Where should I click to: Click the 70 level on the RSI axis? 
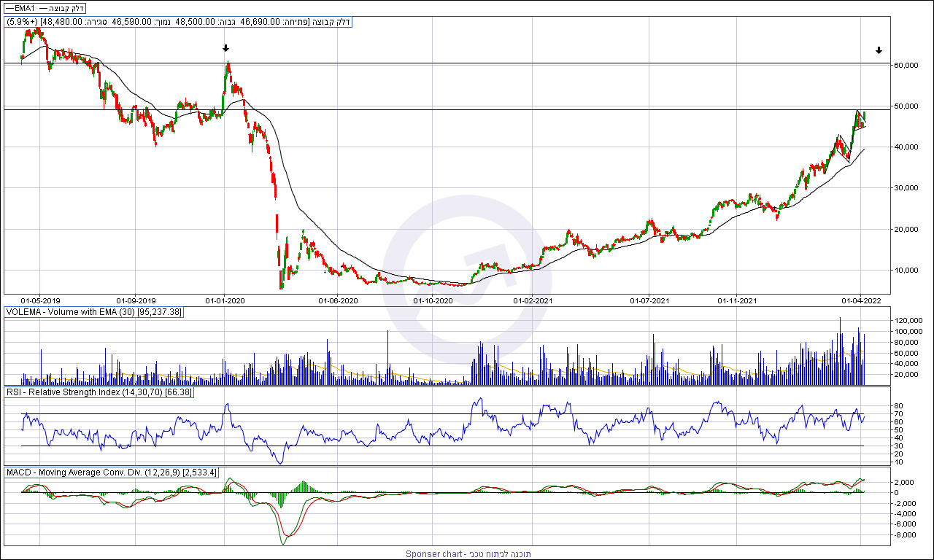coord(900,414)
